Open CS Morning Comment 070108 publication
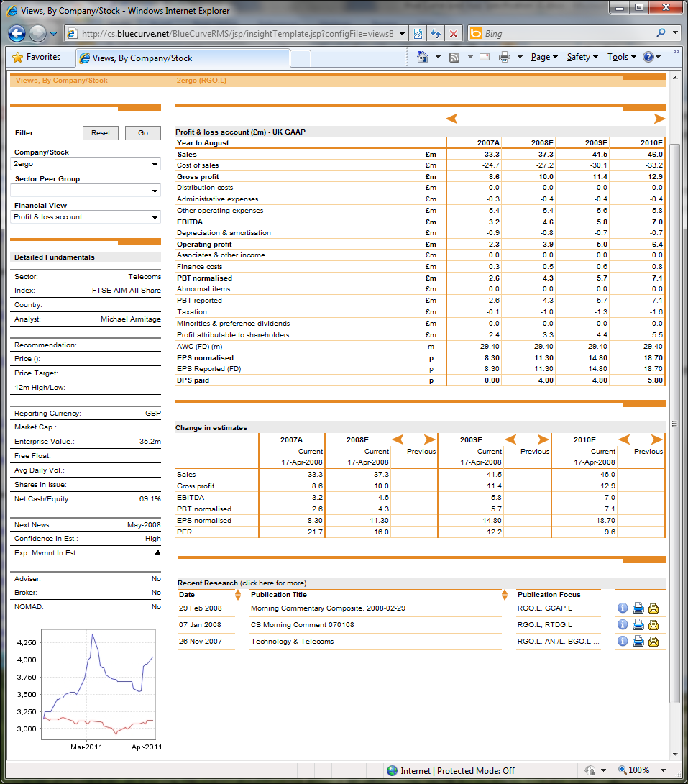This screenshot has height=784, width=688. 302,625
